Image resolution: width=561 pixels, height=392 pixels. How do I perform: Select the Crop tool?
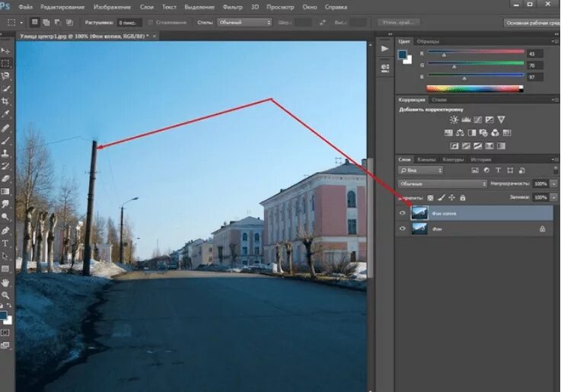point(5,101)
